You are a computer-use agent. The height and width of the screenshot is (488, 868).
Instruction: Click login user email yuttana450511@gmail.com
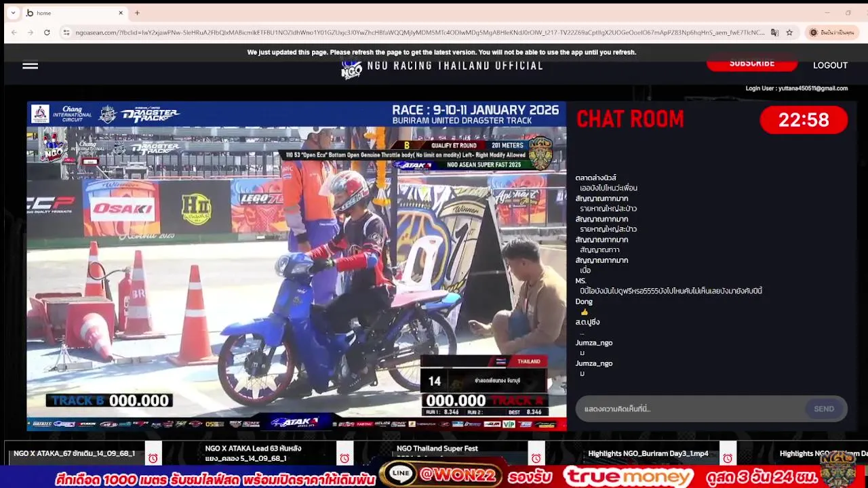(x=812, y=88)
